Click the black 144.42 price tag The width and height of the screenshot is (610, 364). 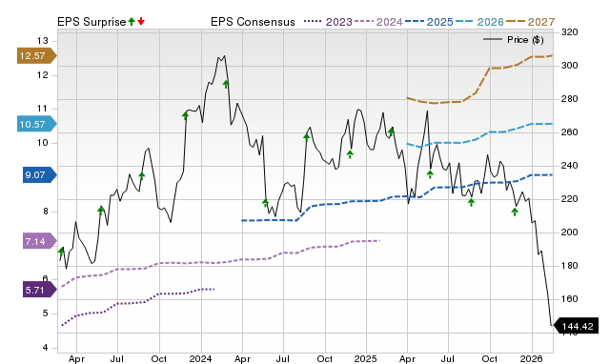pos(576,326)
